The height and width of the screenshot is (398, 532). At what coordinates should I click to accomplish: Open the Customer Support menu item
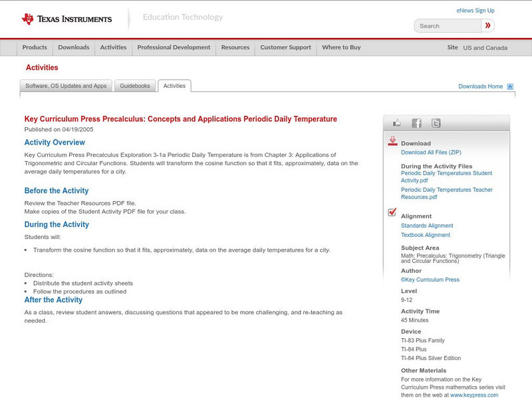coord(285,48)
